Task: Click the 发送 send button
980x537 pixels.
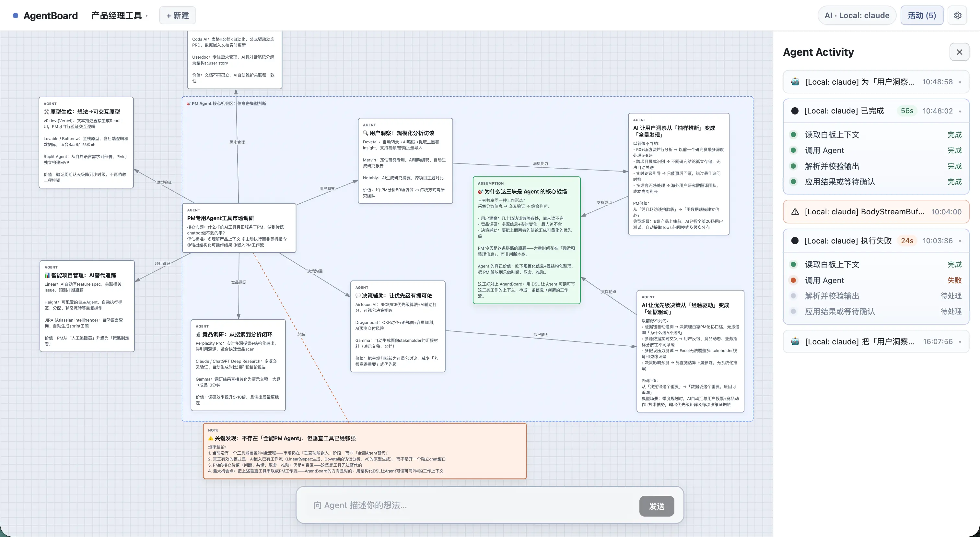Action: pos(657,506)
